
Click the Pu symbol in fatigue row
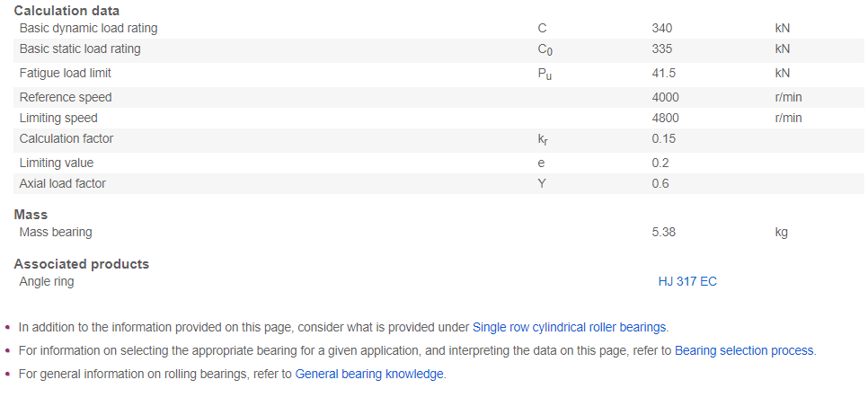545,75
